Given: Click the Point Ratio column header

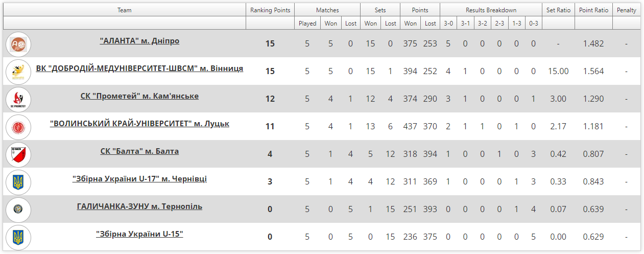Looking at the screenshot, I should click(593, 10).
